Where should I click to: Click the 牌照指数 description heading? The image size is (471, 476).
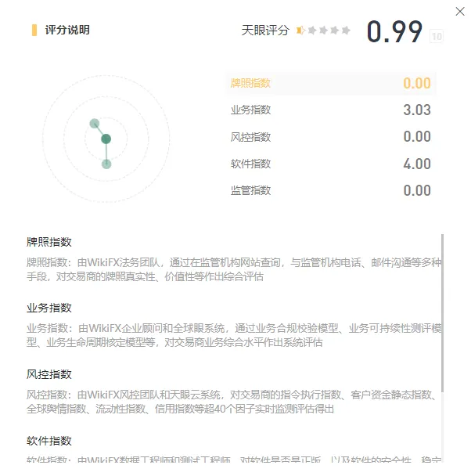(x=49, y=242)
